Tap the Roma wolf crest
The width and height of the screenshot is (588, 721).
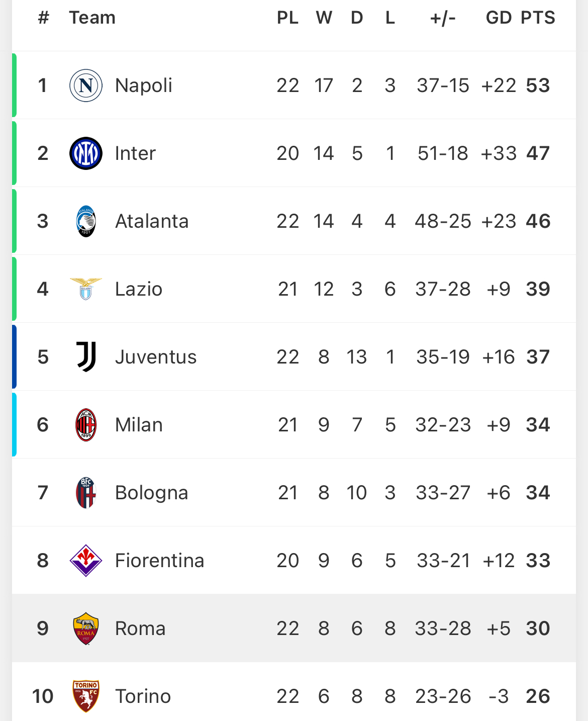(86, 628)
